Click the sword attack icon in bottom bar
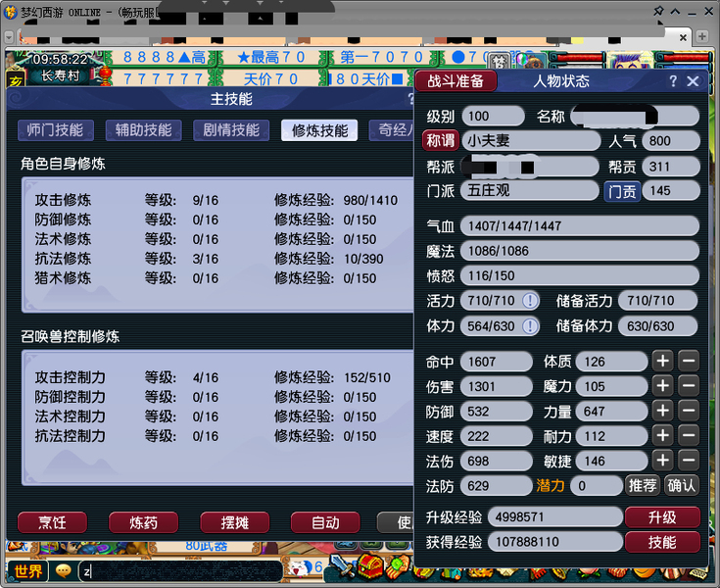Viewport: 720px width, 588px height. (341, 566)
